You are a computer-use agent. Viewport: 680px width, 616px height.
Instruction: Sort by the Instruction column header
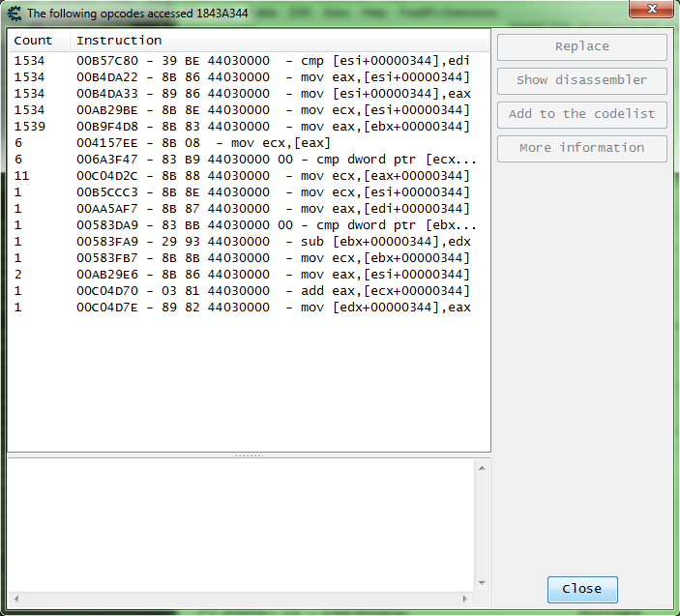[119, 41]
